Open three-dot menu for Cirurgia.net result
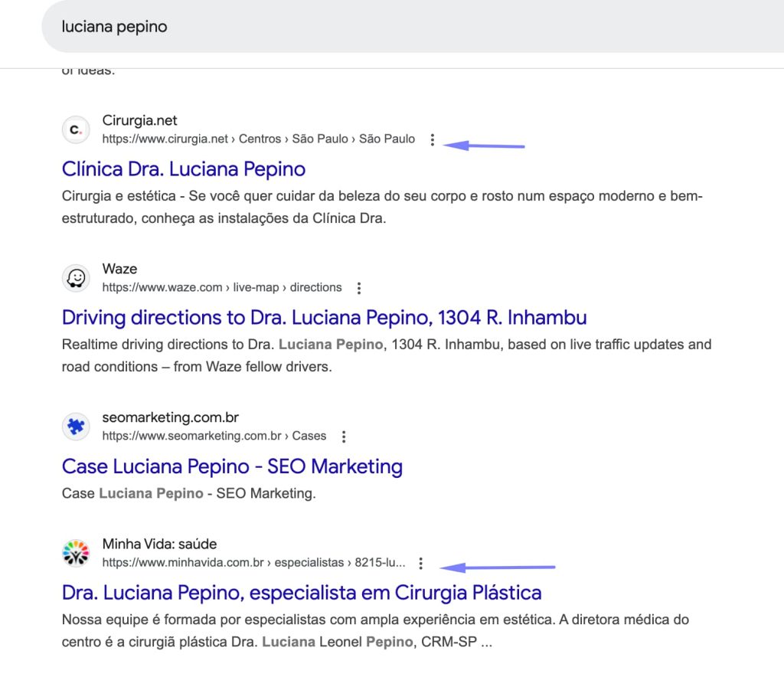 (x=433, y=139)
